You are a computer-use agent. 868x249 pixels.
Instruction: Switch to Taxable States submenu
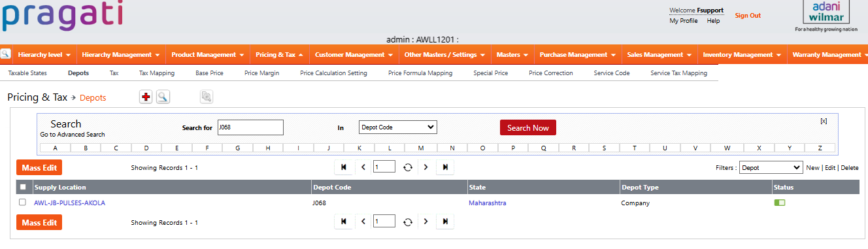pyautogui.click(x=27, y=73)
